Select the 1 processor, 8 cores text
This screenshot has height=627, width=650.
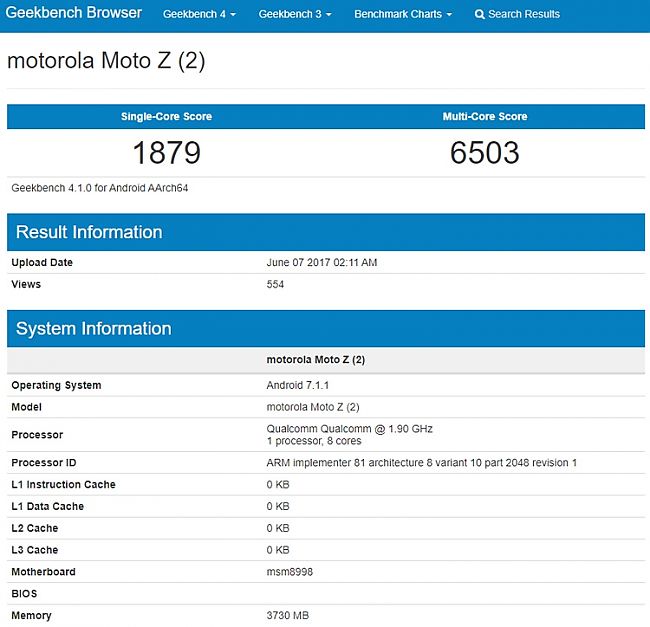pos(314,441)
